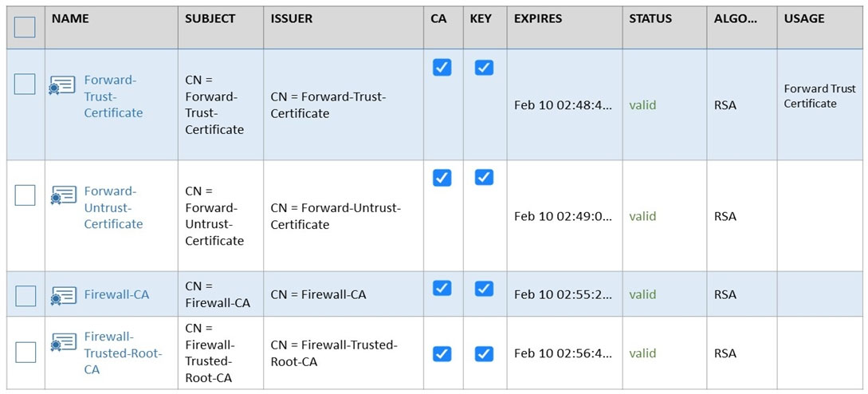Image resolution: width=868 pixels, height=394 pixels.
Task: Open the Firewall-CA certificate link
Action: click(x=116, y=294)
